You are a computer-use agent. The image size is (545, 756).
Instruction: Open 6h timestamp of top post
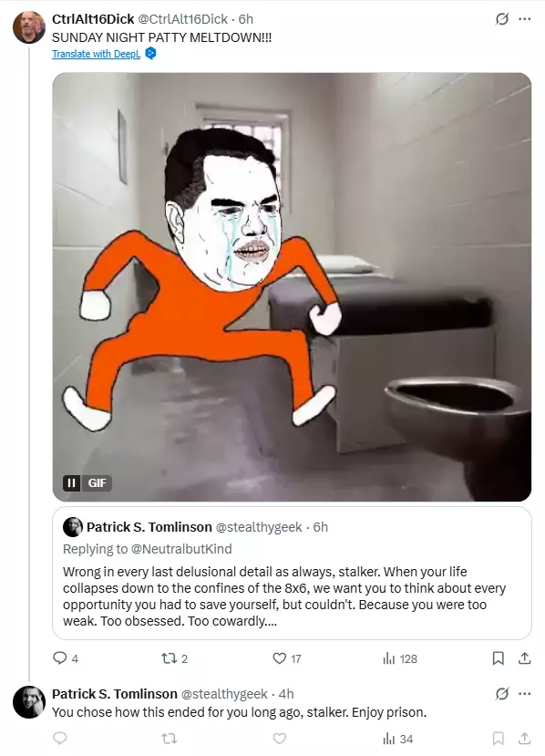pos(246,19)
